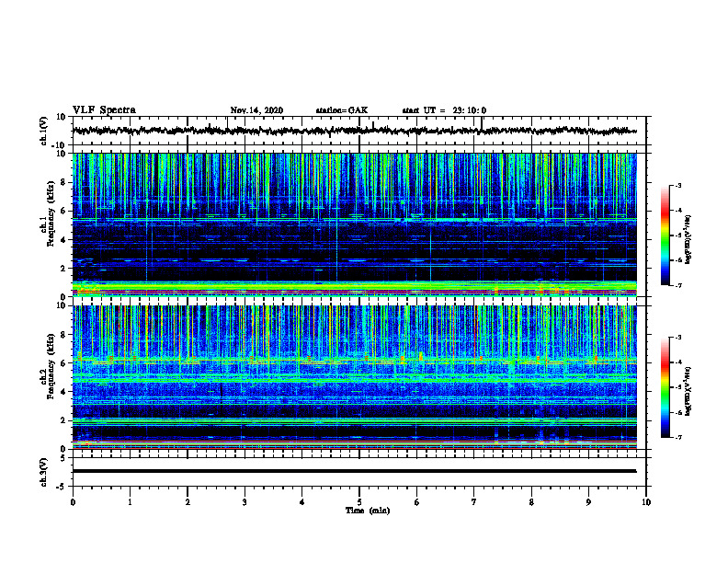Click the "9" tick on the time axis
Image resolution: width=728 pixels, height=563 pixels.
click(x=588, y=502)
